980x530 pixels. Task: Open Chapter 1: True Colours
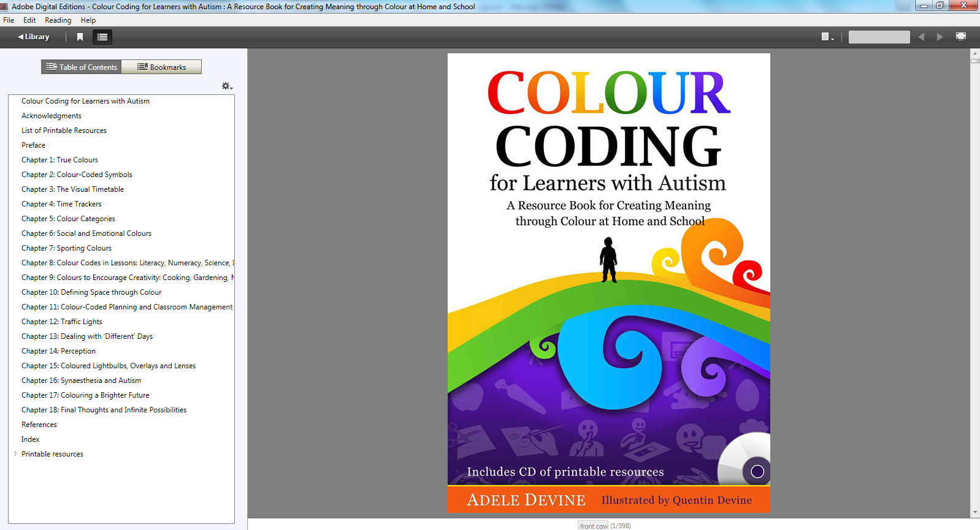click(x=59, y=160)
